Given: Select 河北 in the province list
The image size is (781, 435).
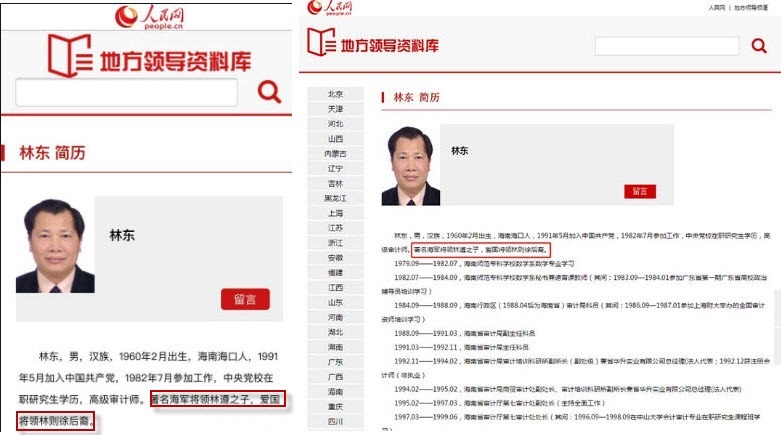Looking at the screenshot, I should [335, 124].
